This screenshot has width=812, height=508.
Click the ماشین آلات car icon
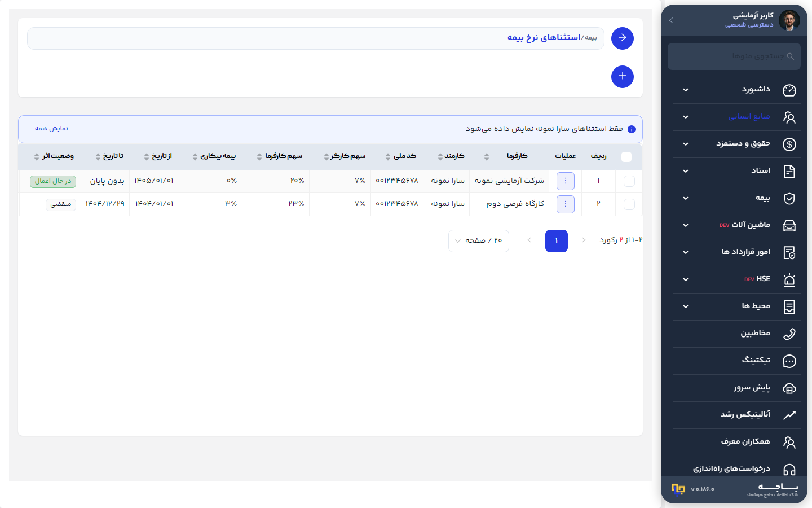[789, 226]
